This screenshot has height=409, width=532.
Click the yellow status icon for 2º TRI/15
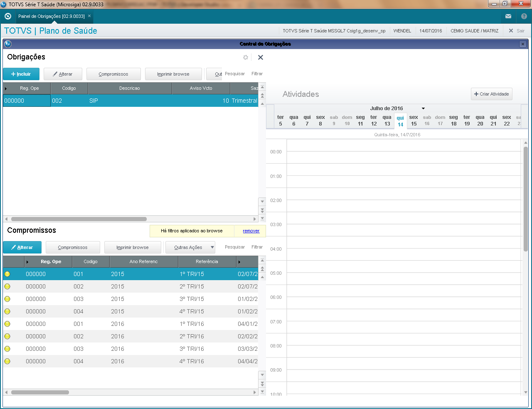[x=7, y=286]
